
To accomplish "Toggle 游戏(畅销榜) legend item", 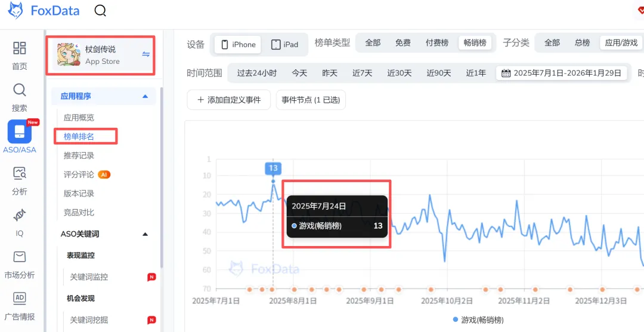I will pyautogui.click(x=478, y=319).
